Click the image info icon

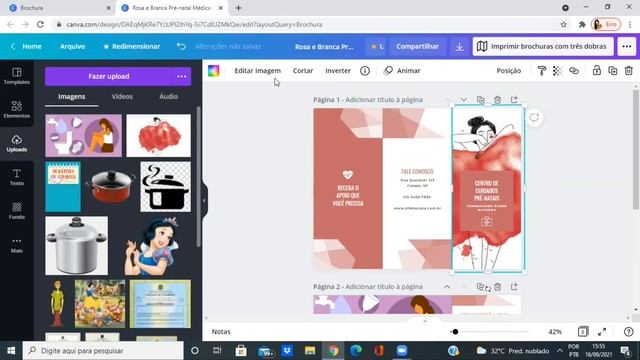point(365,71)
